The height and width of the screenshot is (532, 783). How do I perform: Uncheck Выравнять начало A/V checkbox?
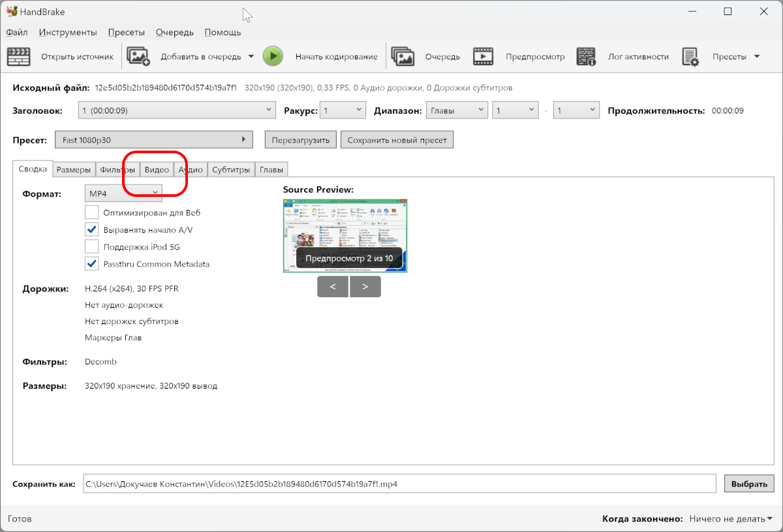(x=92, y=229)
